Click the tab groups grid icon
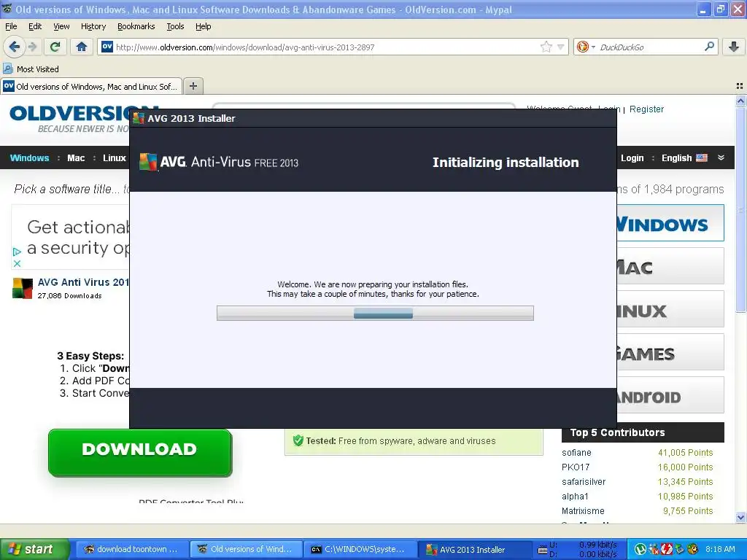Screen dimensions: 747x560 click(x=740, y=86)
